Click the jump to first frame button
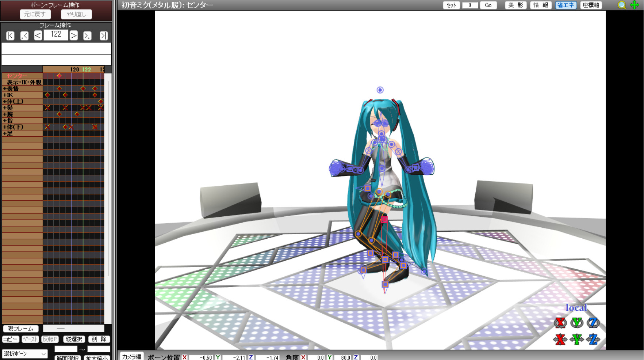Screen dimensions: 644x360 [10, 35]
